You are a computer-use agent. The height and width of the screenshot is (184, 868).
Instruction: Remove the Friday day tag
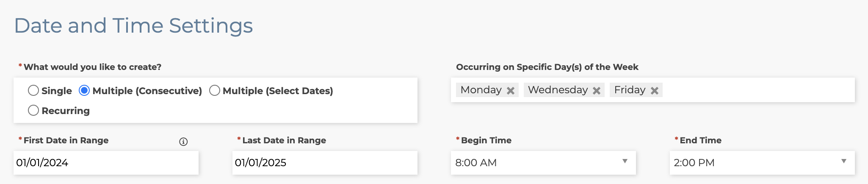(655, 91)
